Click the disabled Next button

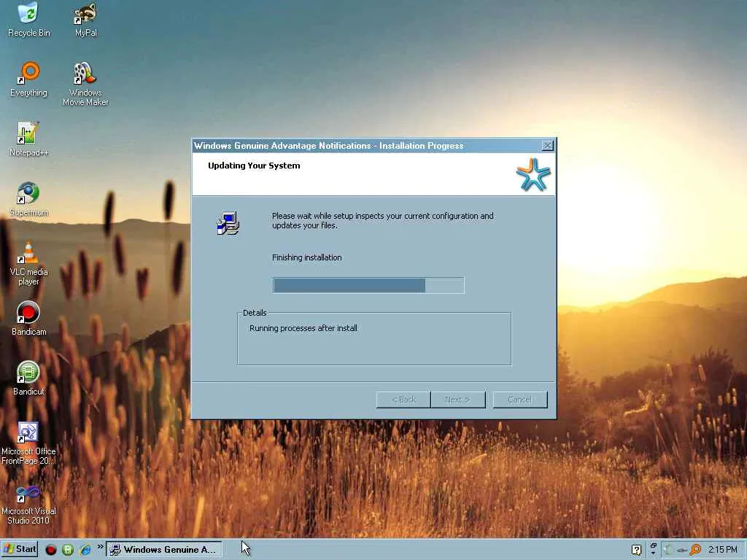click(458, 400)
